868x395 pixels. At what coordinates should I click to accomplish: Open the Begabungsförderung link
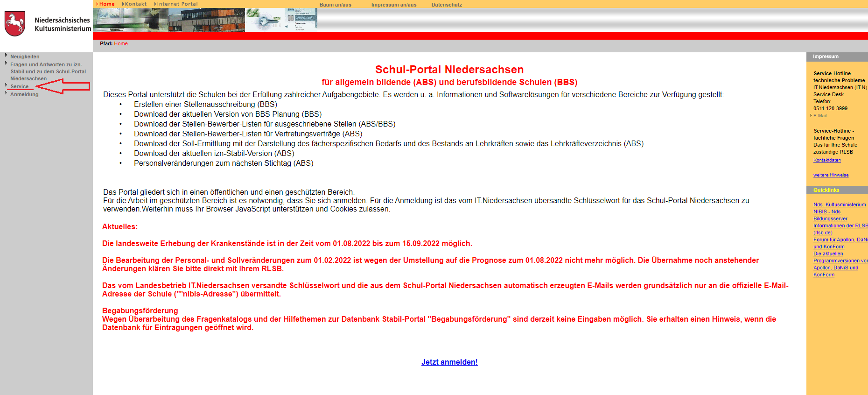[x=140, y=310]
